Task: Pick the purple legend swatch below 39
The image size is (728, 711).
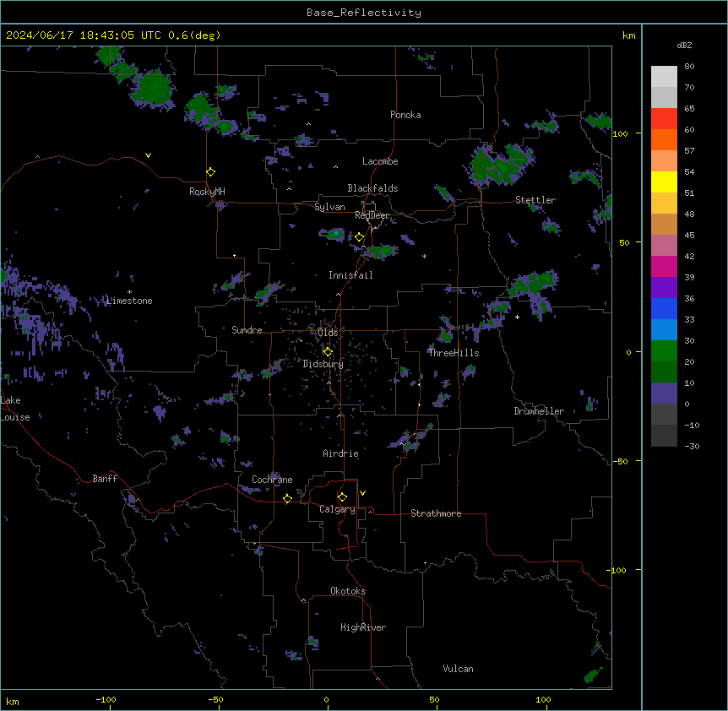Action: [664, 288]
